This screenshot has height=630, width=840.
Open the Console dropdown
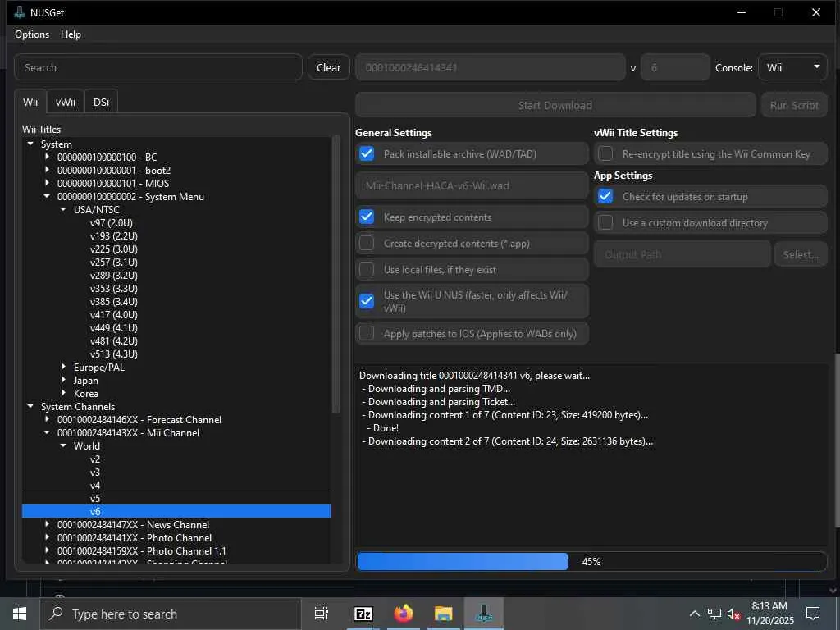(792, 67)
